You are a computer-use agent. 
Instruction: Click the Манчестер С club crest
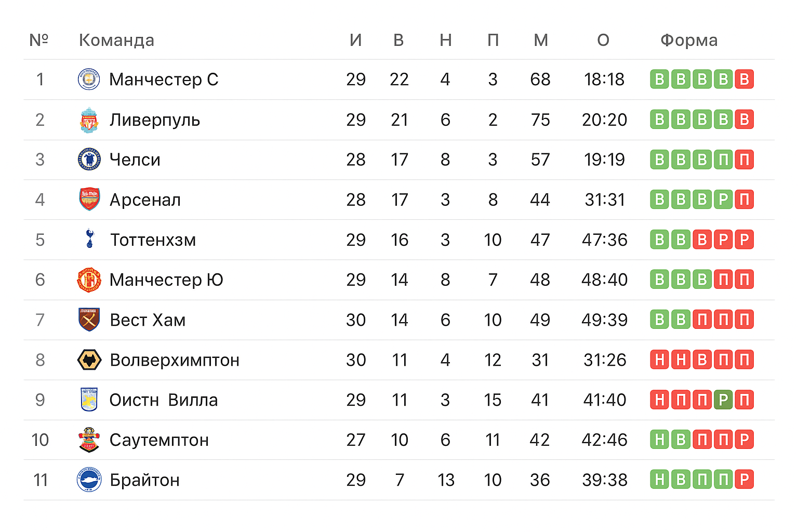coord(89,79)
